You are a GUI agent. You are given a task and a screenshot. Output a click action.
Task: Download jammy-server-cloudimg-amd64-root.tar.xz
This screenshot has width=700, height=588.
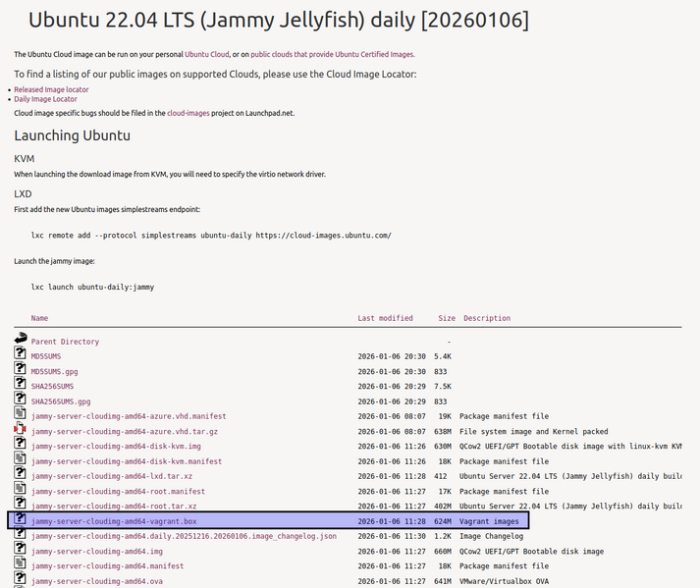[x=114, y=506]
